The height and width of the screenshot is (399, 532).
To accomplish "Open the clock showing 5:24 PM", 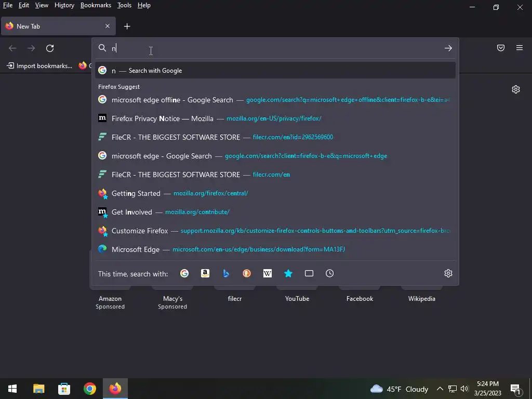I will click(487, 389).
